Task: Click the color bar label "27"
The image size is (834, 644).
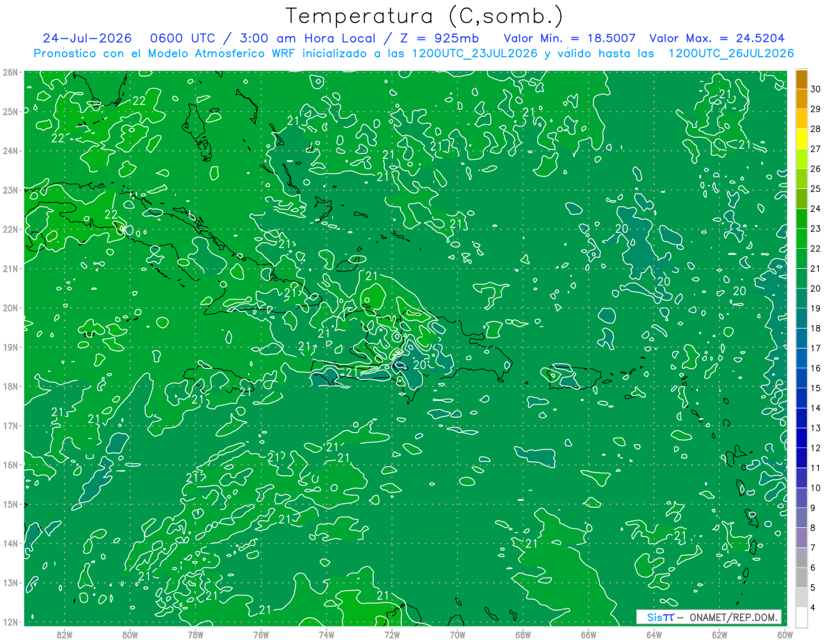Action: click(815, 149)
